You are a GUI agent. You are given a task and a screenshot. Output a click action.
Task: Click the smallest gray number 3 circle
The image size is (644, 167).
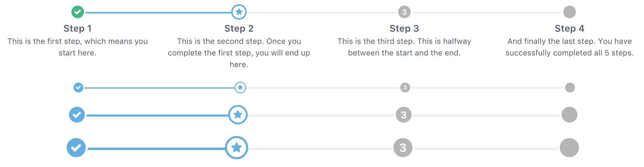[x=405, y=87]
